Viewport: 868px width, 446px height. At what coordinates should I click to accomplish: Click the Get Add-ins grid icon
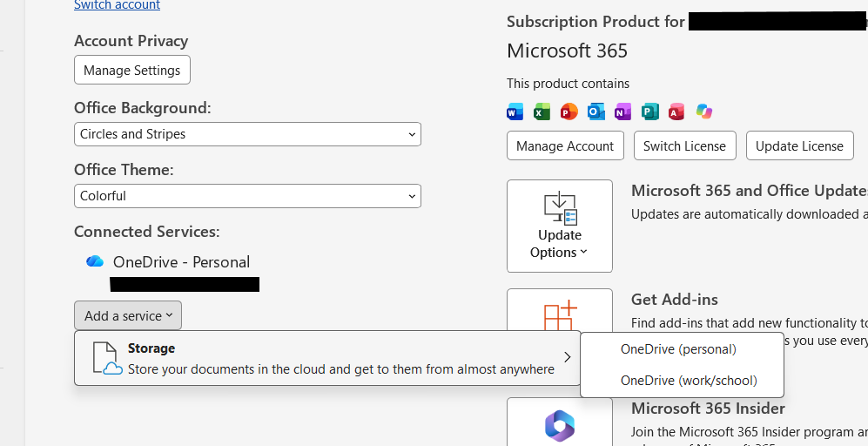560,315
